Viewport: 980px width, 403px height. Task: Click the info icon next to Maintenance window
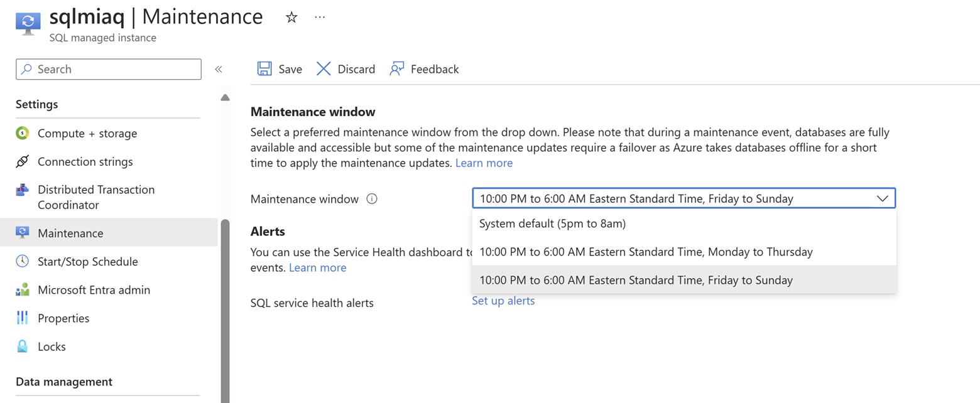(x=372, y=199)
